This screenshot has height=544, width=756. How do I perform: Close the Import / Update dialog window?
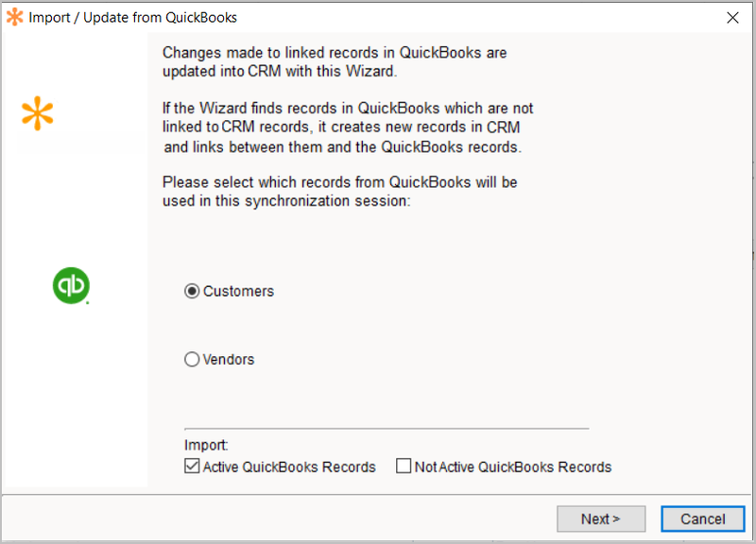pos(732,17)
